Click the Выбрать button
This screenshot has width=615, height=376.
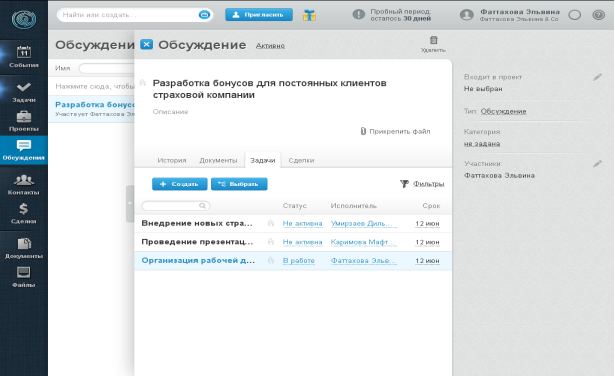tap(239, 184)
